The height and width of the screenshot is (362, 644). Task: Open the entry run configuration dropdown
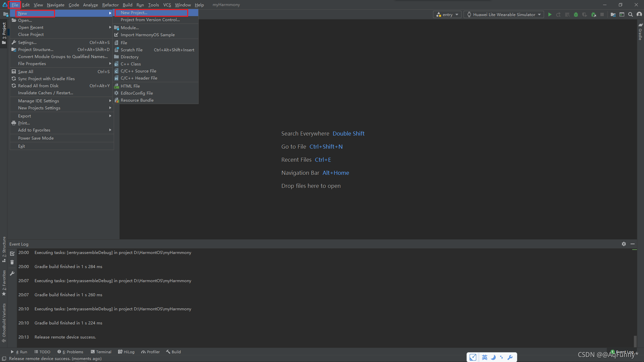point(447,15)
